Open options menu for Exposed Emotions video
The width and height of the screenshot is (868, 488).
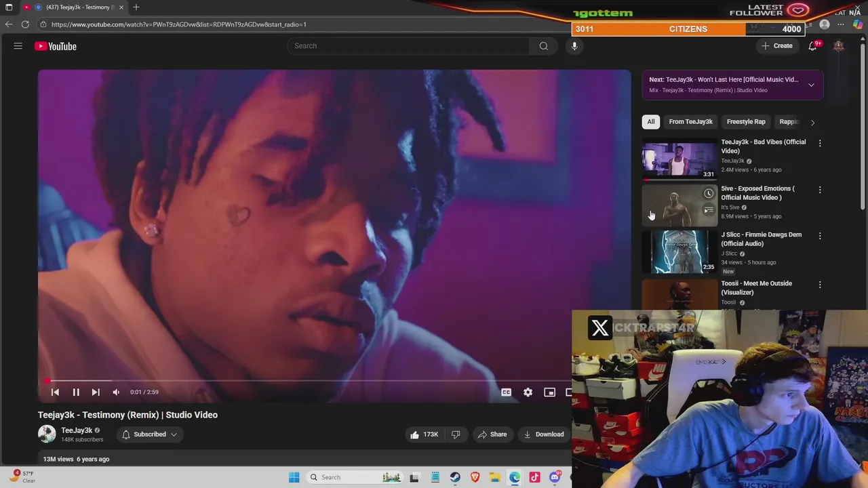[820, 190]
